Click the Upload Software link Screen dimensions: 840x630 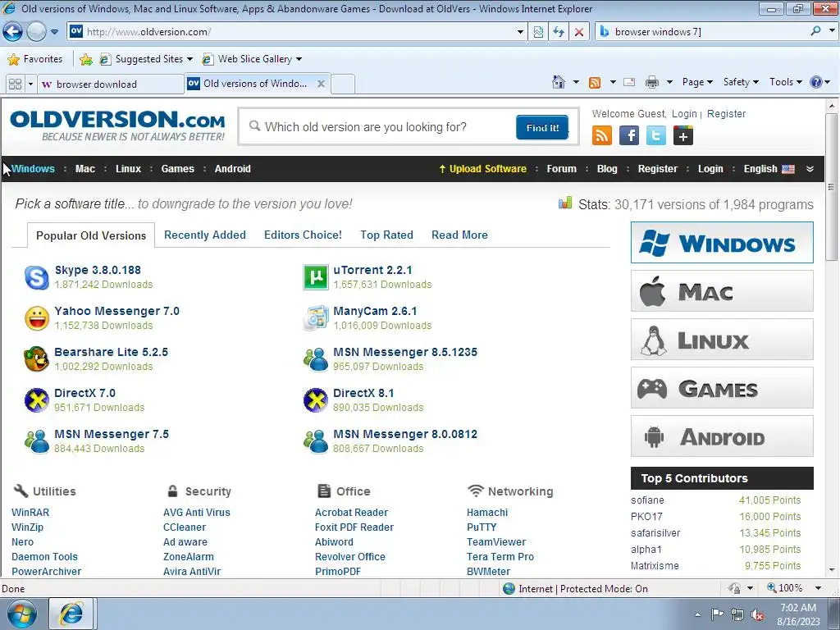tap(482, 169)
